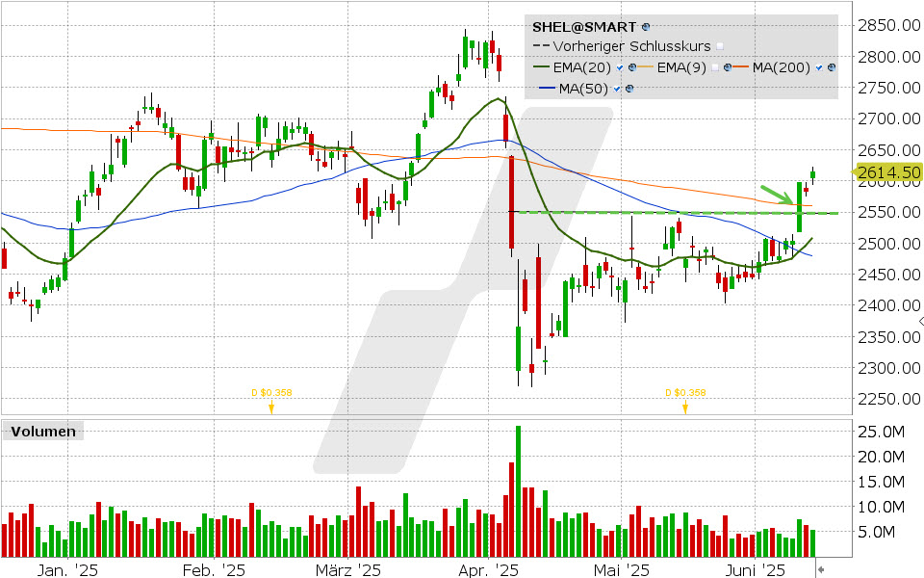This screenshot has height=578, width=924.
Task: Click 2400.00 on the price axis
Action: 888,306
